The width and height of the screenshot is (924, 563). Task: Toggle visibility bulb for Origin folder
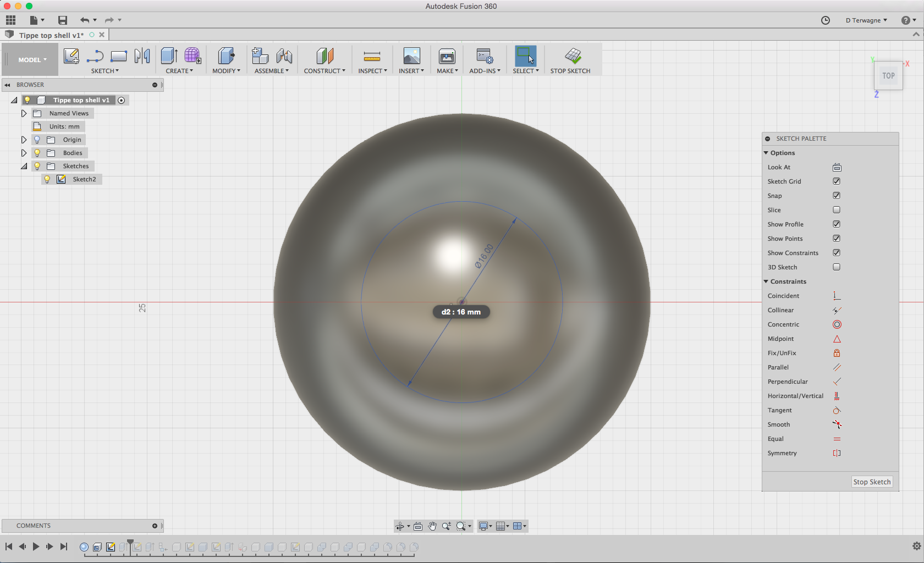[37, 140]
